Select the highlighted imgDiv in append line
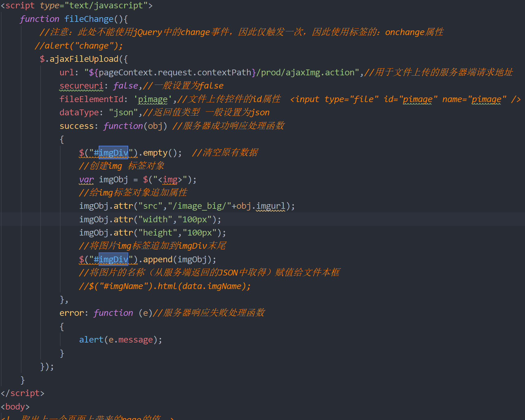 pos(113,259)
